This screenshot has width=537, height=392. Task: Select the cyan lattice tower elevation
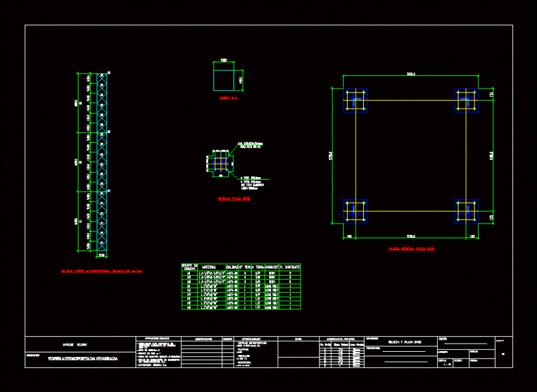click(x=102, y=162)
